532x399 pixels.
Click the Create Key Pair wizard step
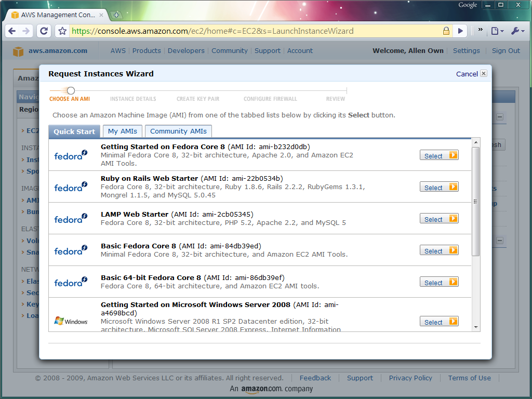(x=198, y=99)
